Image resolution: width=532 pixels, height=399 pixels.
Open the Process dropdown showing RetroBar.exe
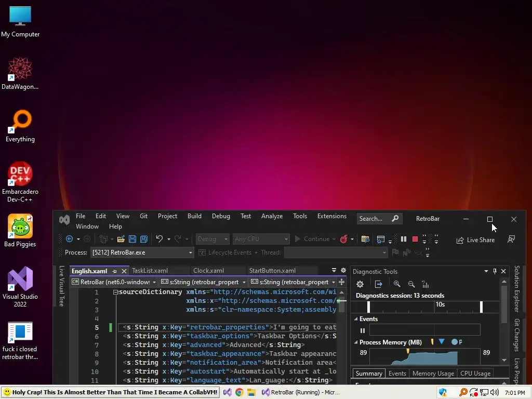pos(142,252)
